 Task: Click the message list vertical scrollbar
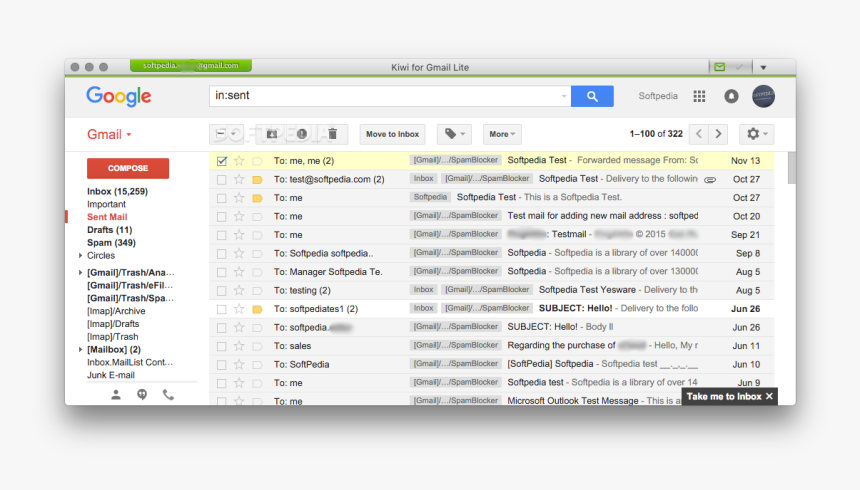click(791, 168)
